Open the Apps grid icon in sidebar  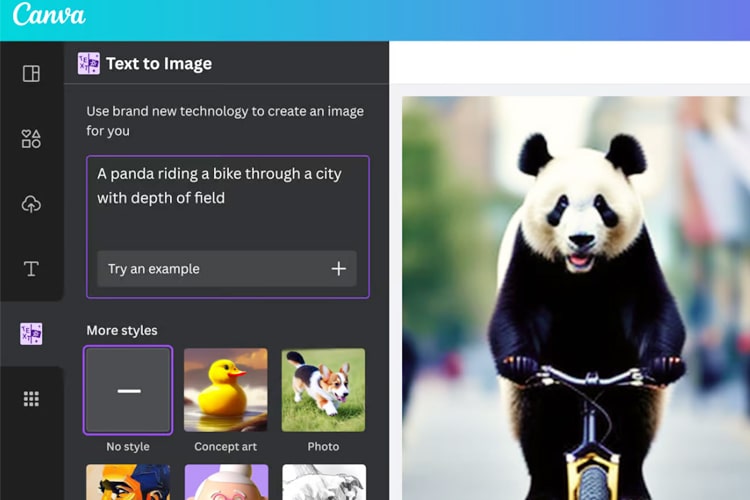pos(31,399)
